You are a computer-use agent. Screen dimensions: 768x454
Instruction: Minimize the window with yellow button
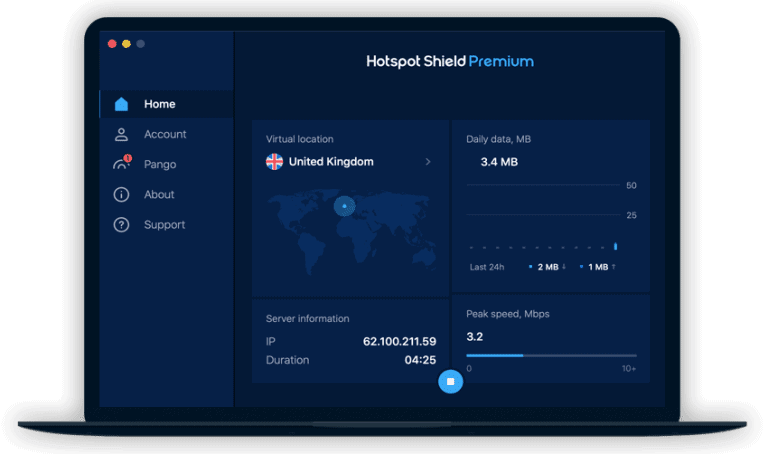[x=126, y=44]
